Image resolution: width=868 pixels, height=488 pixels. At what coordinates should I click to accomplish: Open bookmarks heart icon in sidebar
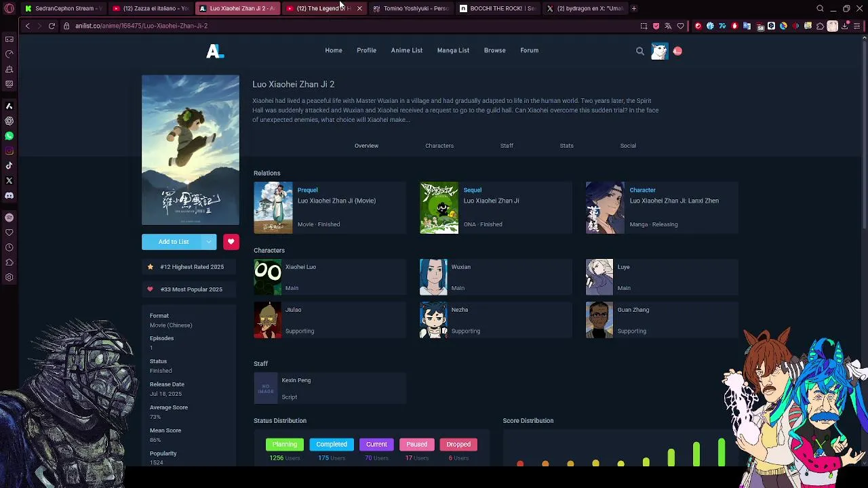(9, 232)
